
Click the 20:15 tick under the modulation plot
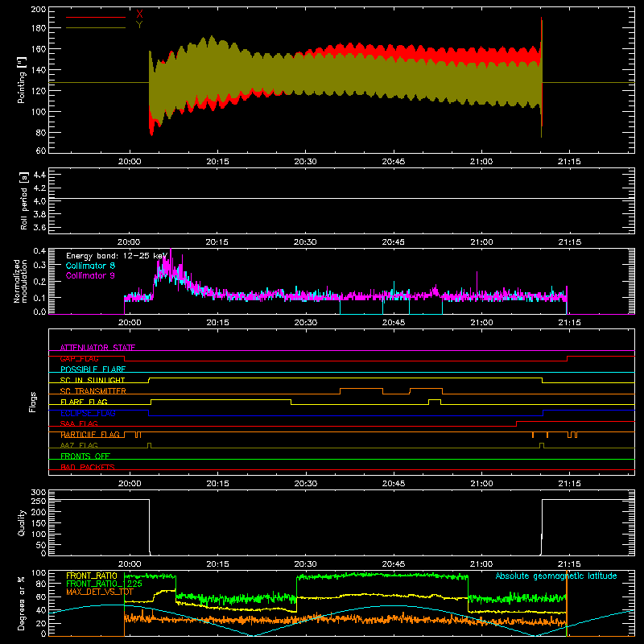pos(217,323)
